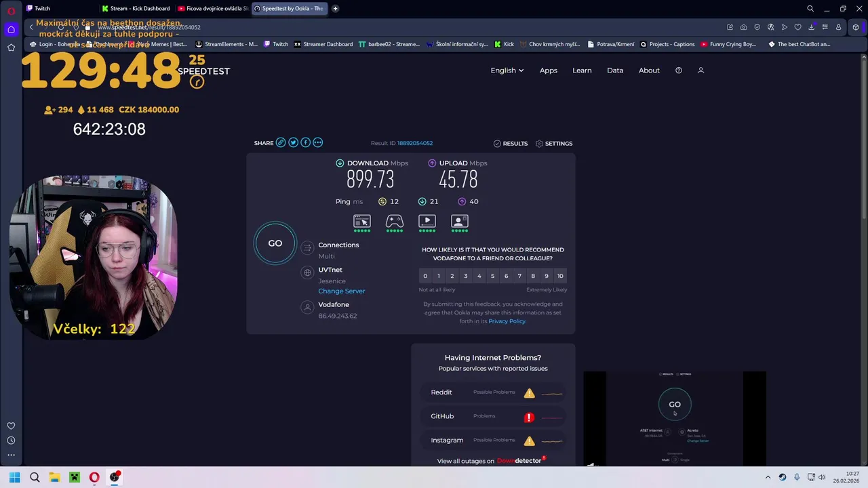
Task: Open OBS Studio from taskbar
Action: point(115,477)
